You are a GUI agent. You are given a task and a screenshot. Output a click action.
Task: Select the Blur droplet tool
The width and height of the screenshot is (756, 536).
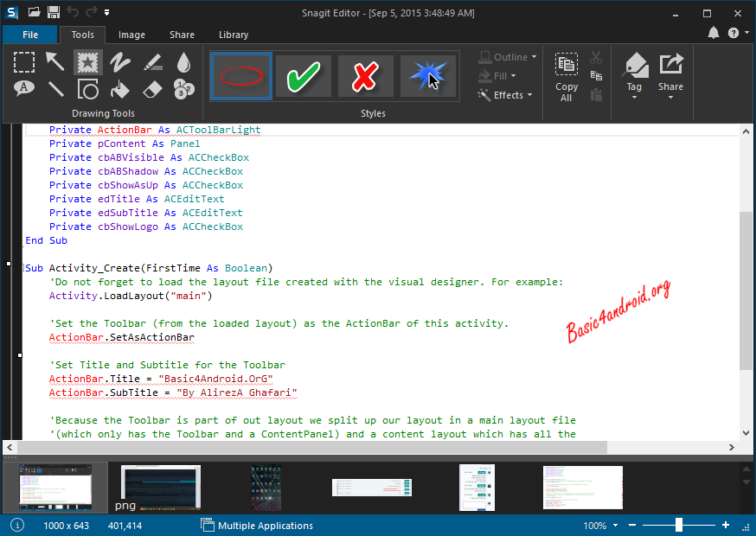pyautogui.click(x=183, y=61)
